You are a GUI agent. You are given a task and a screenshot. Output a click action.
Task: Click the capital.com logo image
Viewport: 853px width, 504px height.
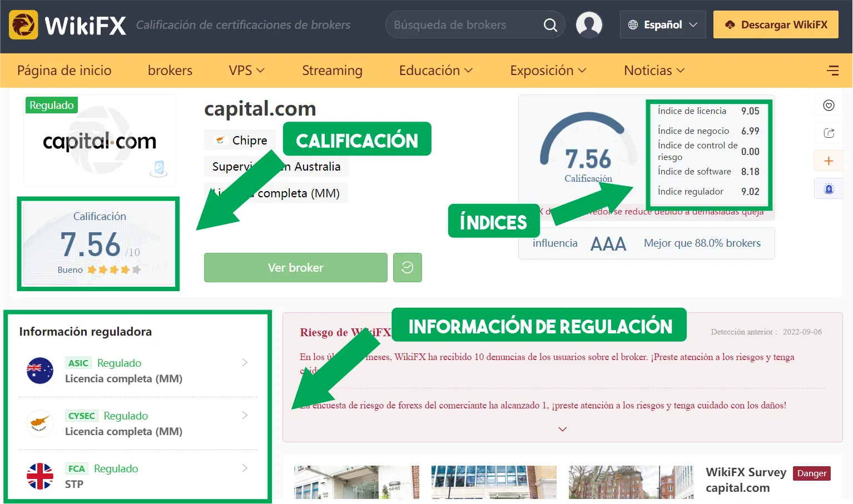[x=100, y=141]
